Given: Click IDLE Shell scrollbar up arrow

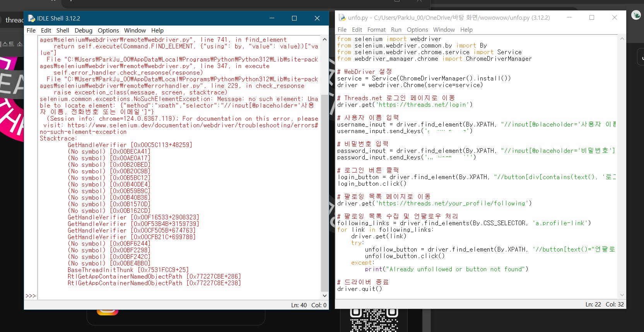Looking at the screenshot, I should (325, 39).
